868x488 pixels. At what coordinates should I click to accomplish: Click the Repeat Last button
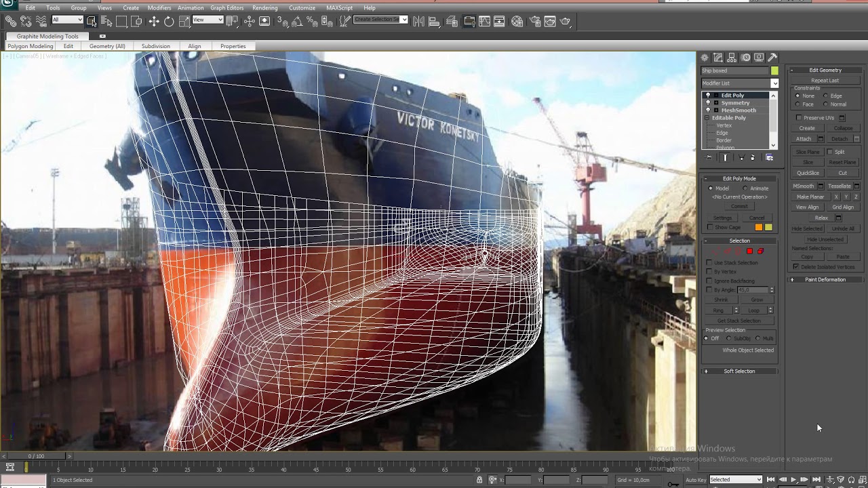pyautogui.click(x=825, y=81)
